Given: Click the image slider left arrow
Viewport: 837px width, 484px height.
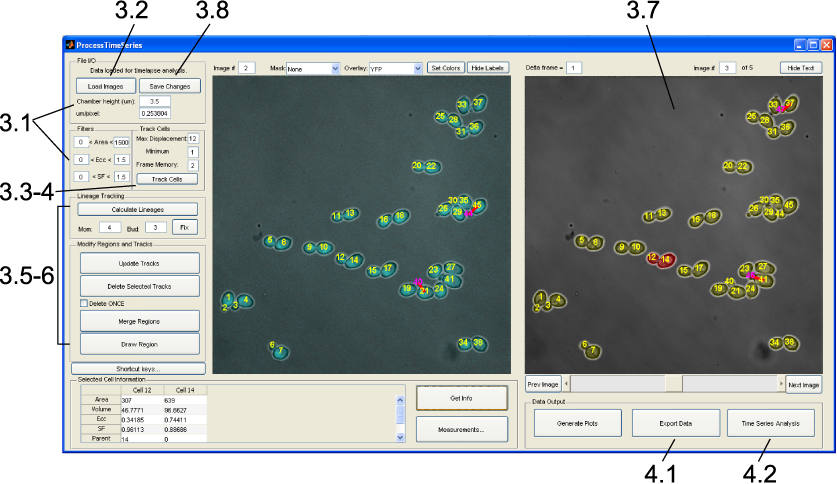Looking at the screenshot, I should coord(567,384).
